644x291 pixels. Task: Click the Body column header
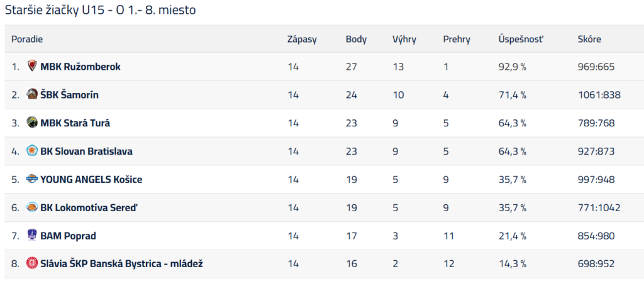tap(356, 40)
